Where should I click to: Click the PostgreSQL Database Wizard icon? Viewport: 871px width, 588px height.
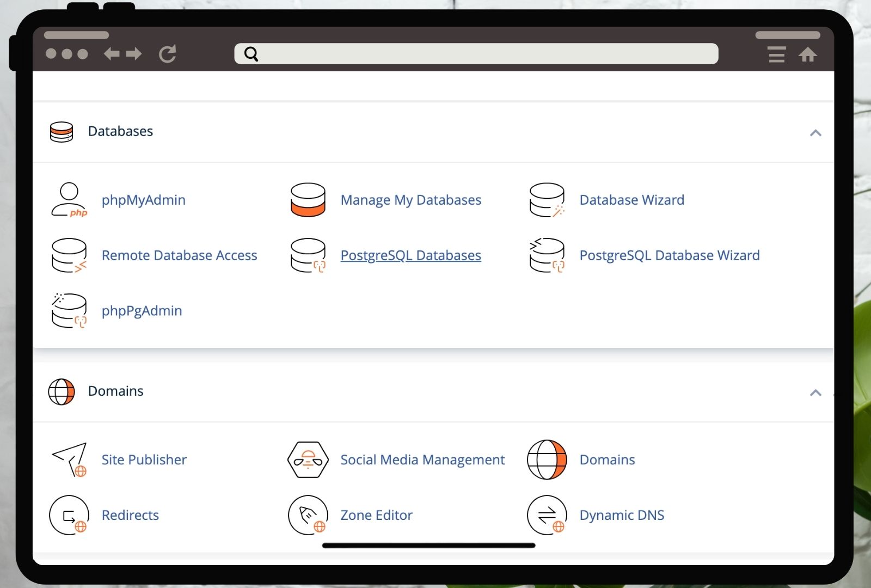click(x=547, y=255)
